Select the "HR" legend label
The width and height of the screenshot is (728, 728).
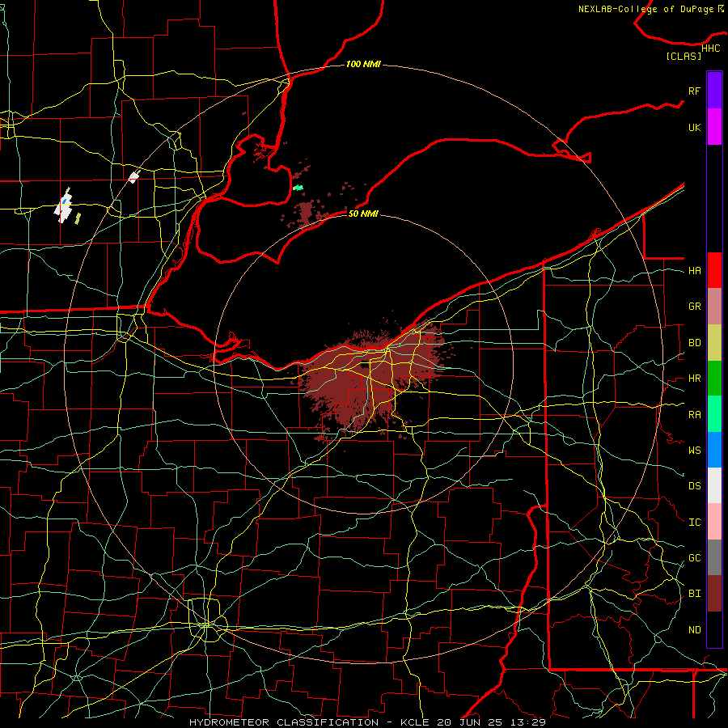pos(694,378)
